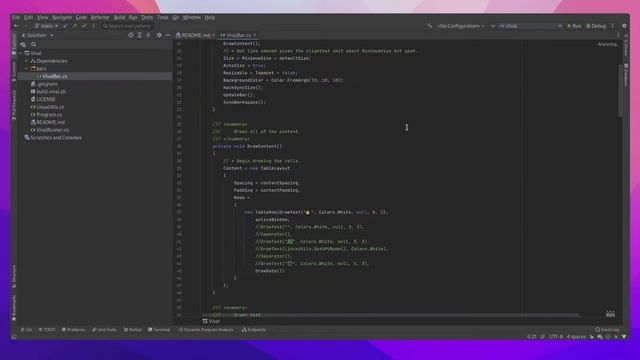The image size is (640, 360).
Task: Click the UTF-8 encoding indicator
Action: pyautogui.click(x=556, y=337)
